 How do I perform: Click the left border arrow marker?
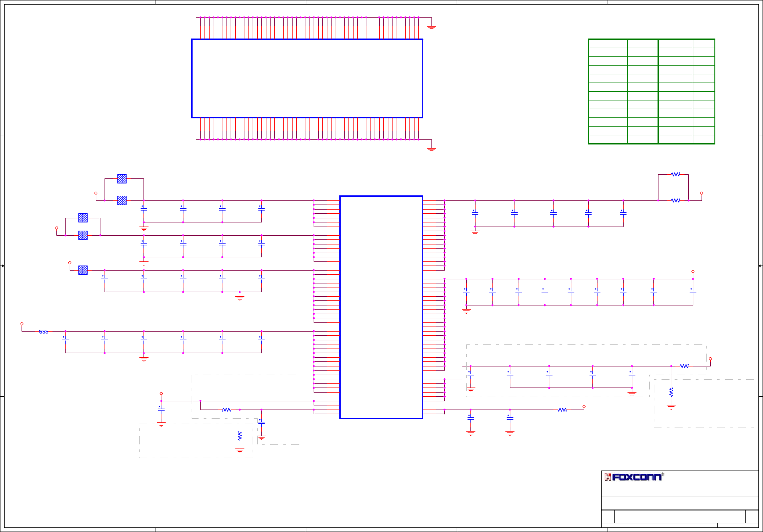[2, 266]
